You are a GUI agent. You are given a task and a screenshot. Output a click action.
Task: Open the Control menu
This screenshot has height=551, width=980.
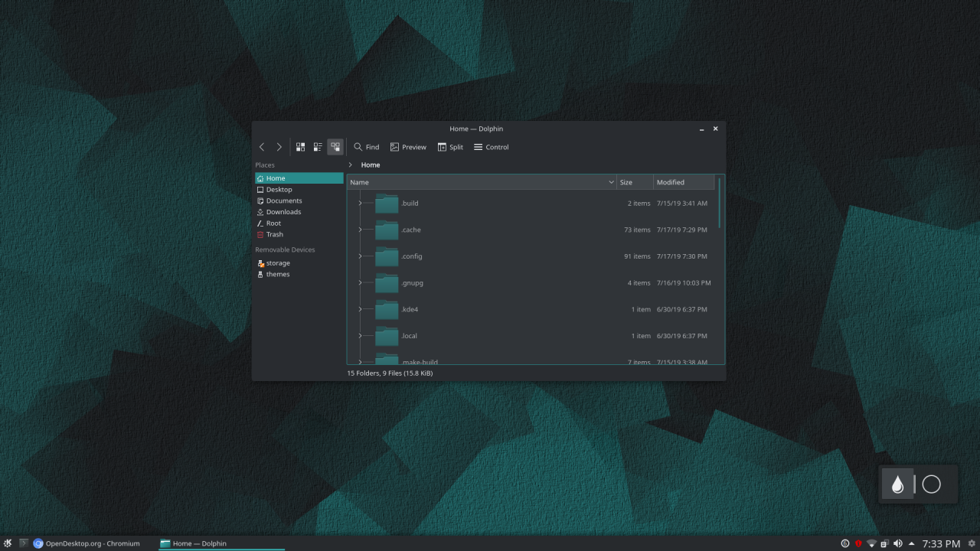pos(491,147)
